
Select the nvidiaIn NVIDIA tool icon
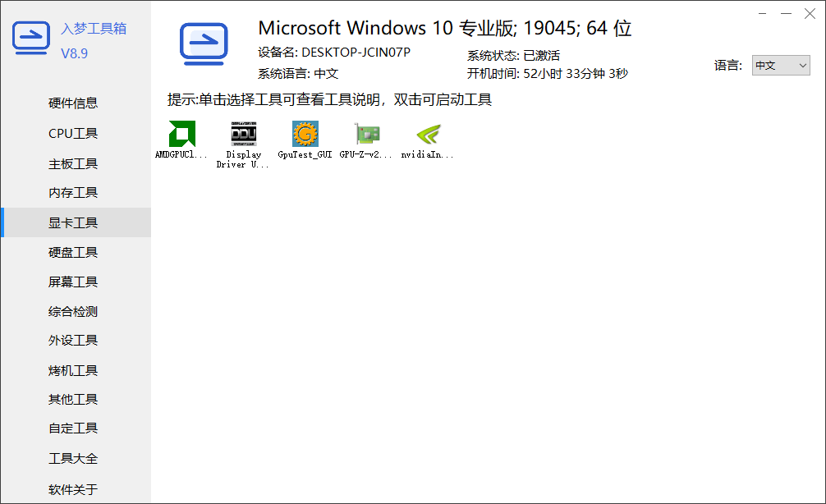pyautogui.click(x=429, y=134)
